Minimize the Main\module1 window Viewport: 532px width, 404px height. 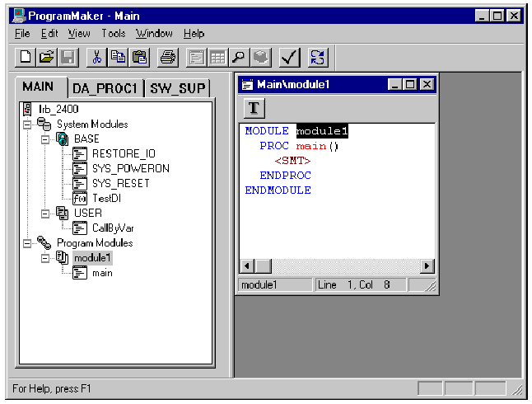tap(394, 85)
